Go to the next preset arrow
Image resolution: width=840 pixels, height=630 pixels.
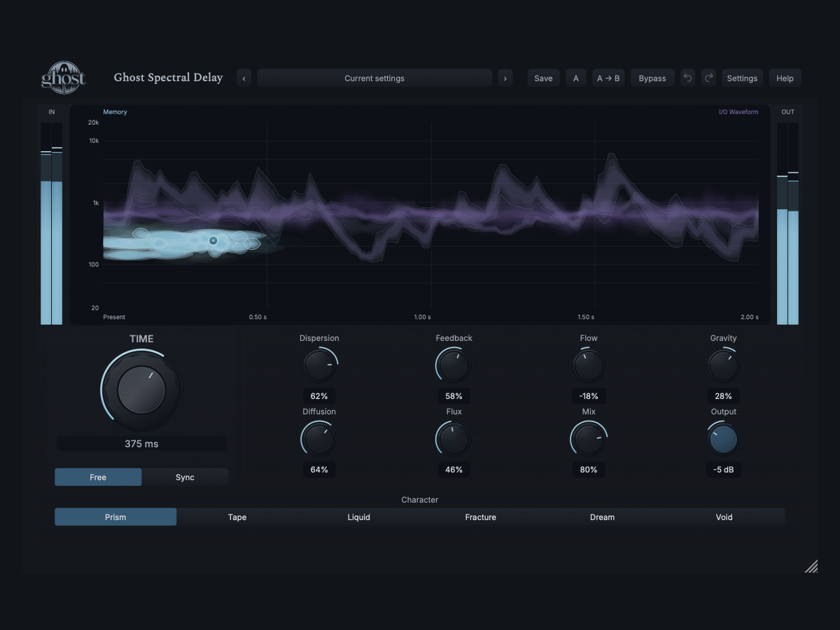click(505, 78)
